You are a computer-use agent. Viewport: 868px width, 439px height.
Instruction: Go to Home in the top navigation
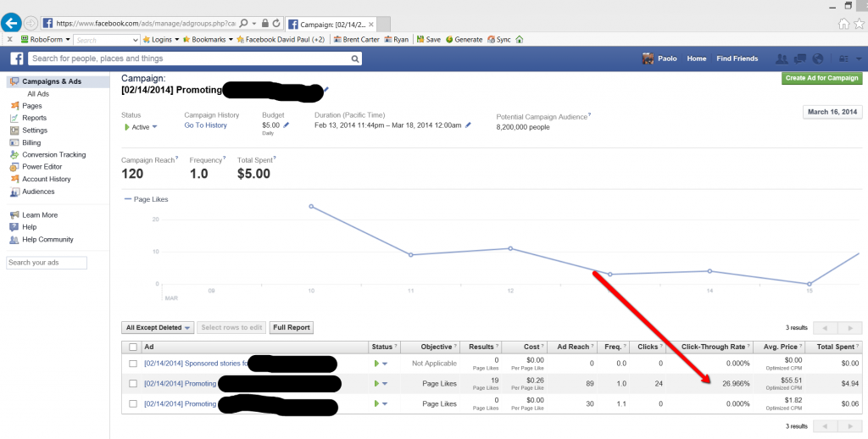pos(696,58)
